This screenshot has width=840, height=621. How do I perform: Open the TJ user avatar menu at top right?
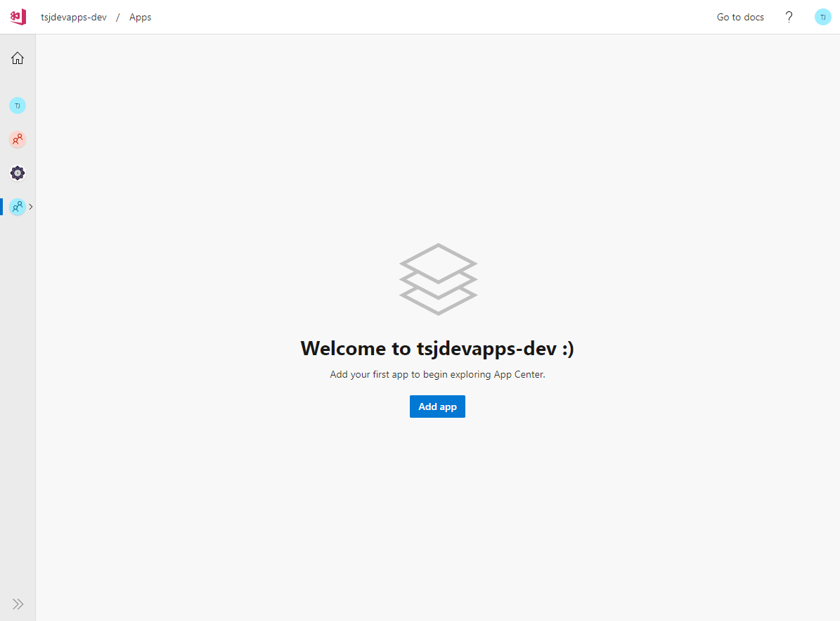(x=822, y=17)
